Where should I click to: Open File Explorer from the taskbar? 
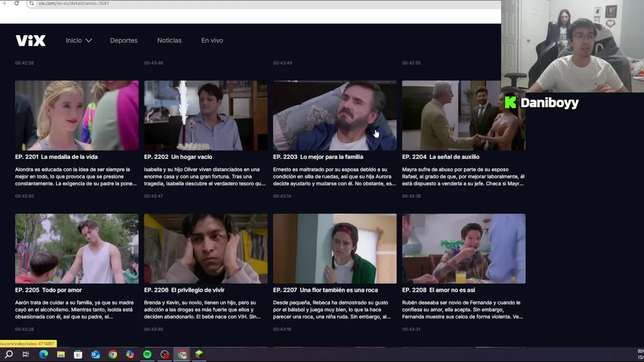tap(61, 354)
